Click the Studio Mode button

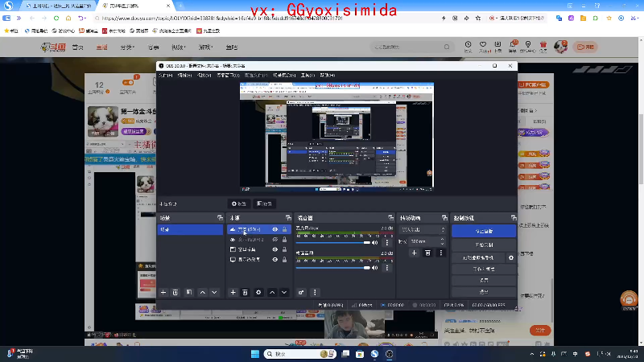pyautogui.click(x=484, y=269)
